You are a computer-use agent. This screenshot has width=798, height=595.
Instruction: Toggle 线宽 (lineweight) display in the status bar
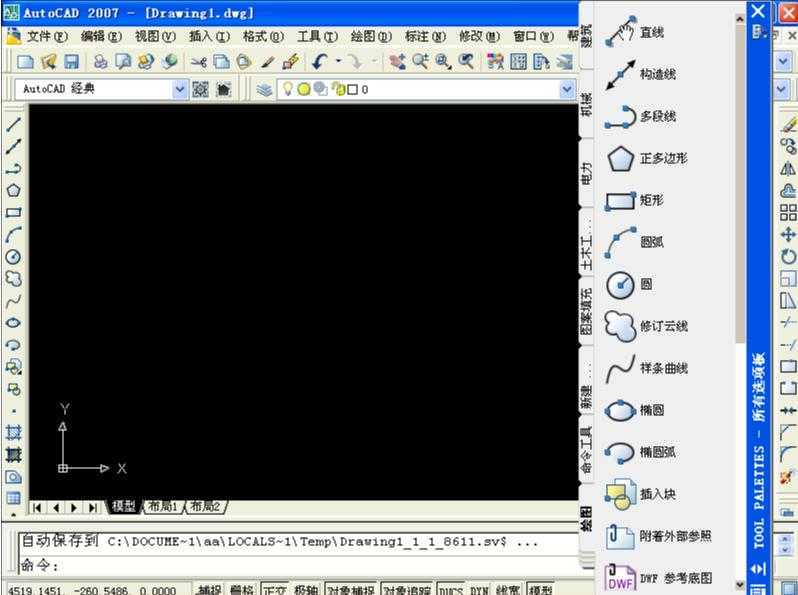508,589
